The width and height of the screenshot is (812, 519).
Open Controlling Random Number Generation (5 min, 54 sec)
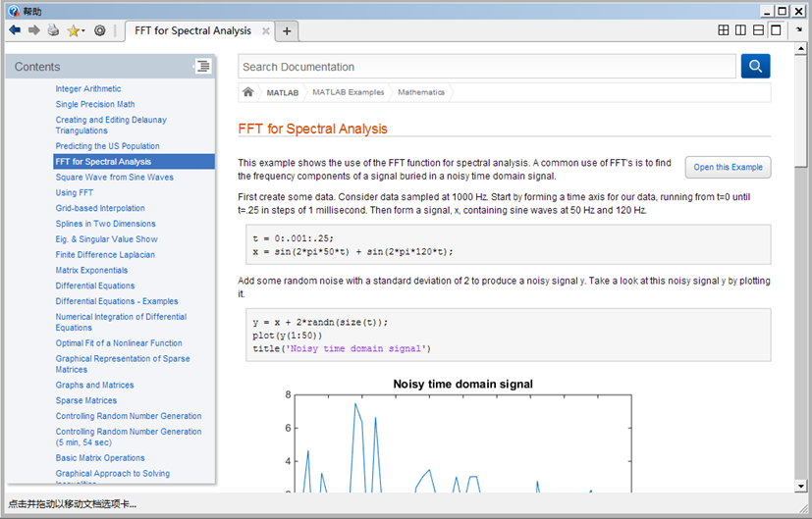coord(129,438)
